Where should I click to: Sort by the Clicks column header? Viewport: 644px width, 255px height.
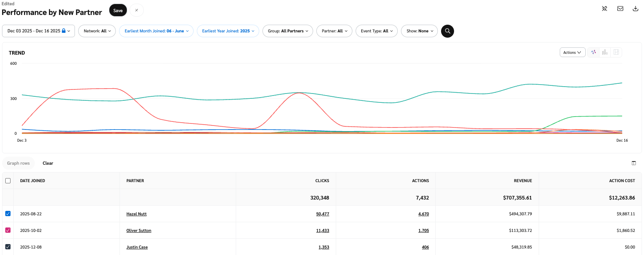tap(322, 181)
